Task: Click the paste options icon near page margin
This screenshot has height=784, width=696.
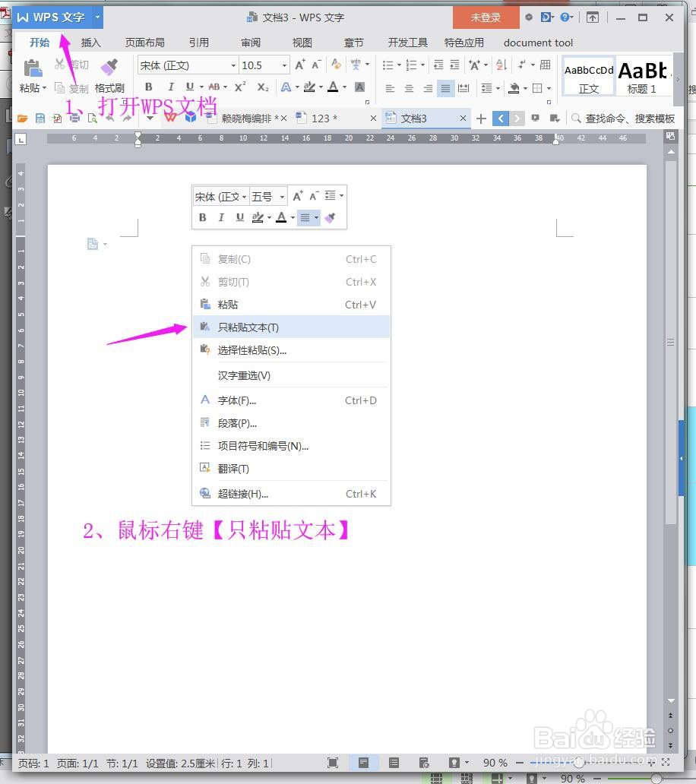Action: 93,244
